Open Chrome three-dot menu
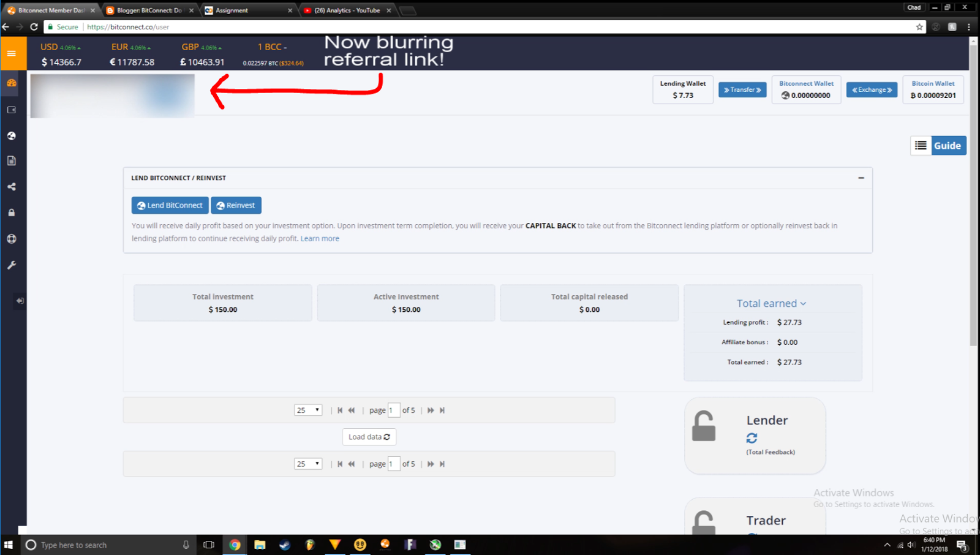 coord(969,27)
